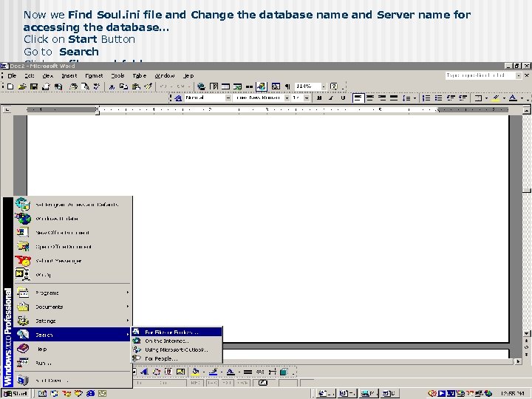Click the Copy icon in Word toolbar
This screenshot has height=399, width=532.
pos(123,86)
